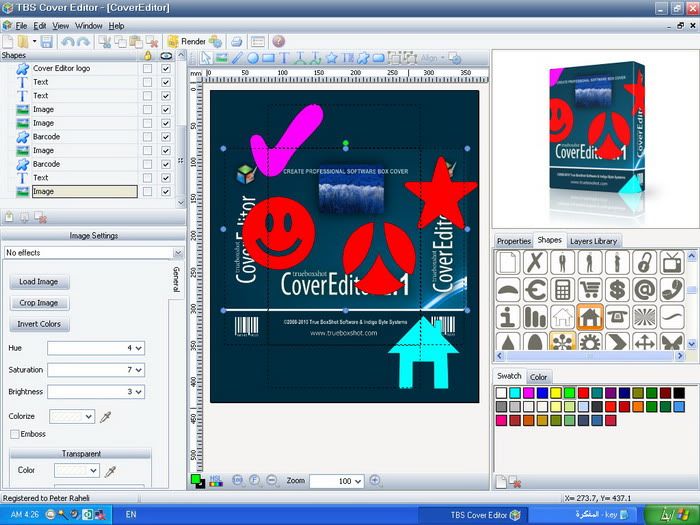Click the Redo arrow icon
The height and width of the screenshot is (525, 700).
click(83, 42)
